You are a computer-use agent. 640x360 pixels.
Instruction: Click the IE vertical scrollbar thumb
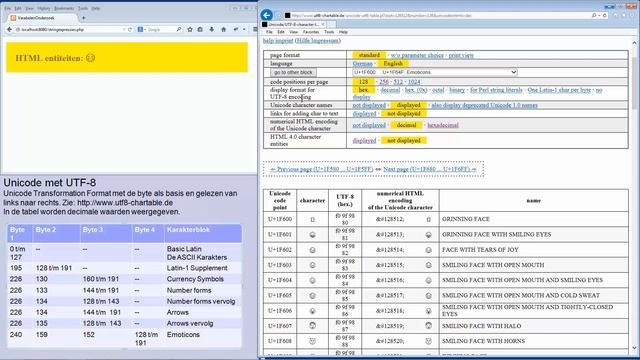(634, 83)
